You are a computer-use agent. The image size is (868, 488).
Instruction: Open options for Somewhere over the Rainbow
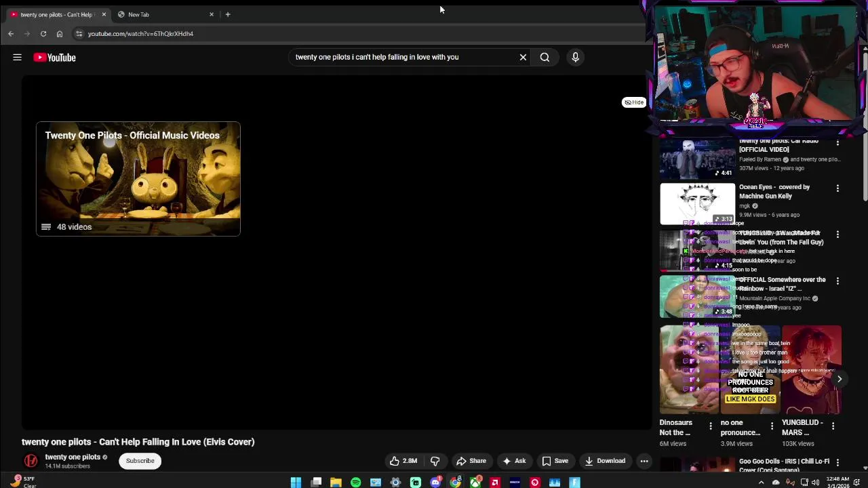click(837, 281)
